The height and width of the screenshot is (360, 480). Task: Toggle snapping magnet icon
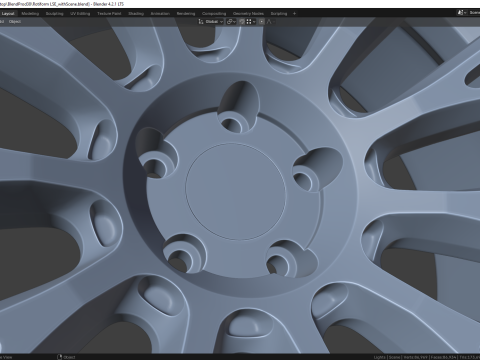coord(242,22)
